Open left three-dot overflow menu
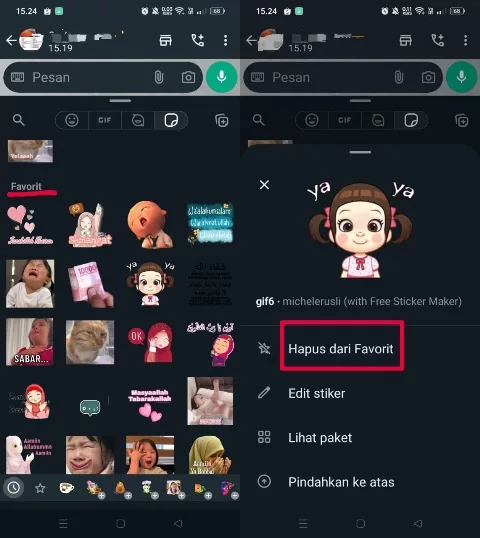 (225, 40)
